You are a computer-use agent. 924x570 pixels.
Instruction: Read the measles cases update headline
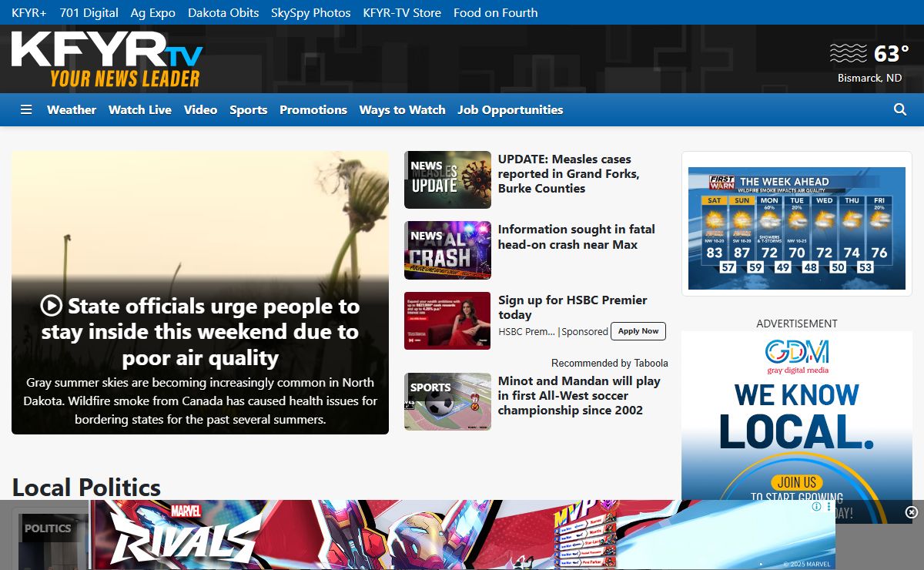(x=568, y=173)
